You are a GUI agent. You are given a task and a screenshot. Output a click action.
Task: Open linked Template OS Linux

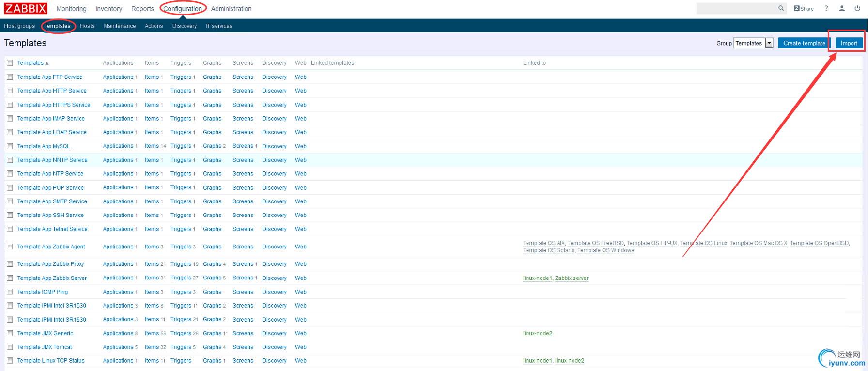coord(703,243)
